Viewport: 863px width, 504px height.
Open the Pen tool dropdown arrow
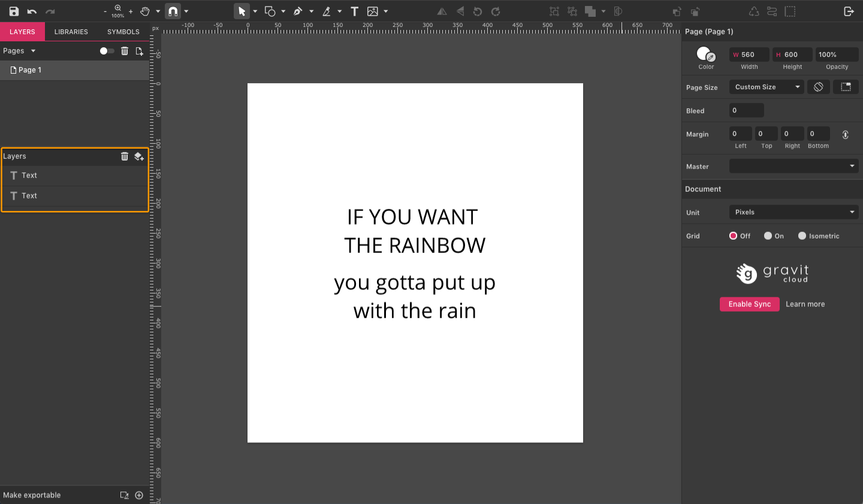[x=312, y=11]
